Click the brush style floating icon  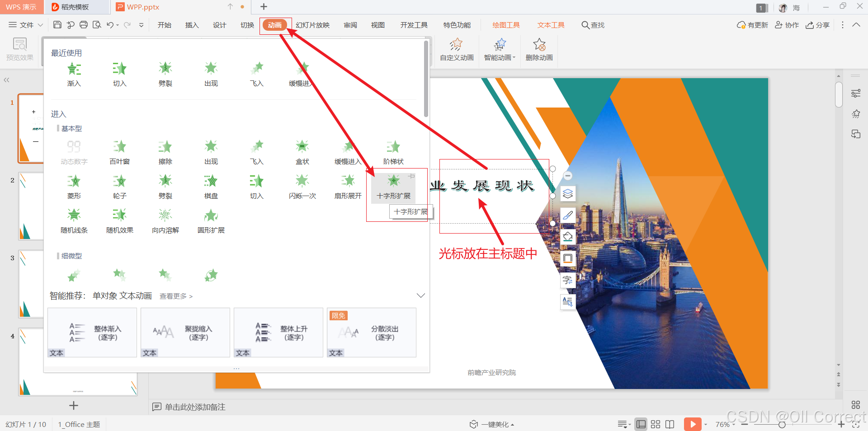pos(568,215)
